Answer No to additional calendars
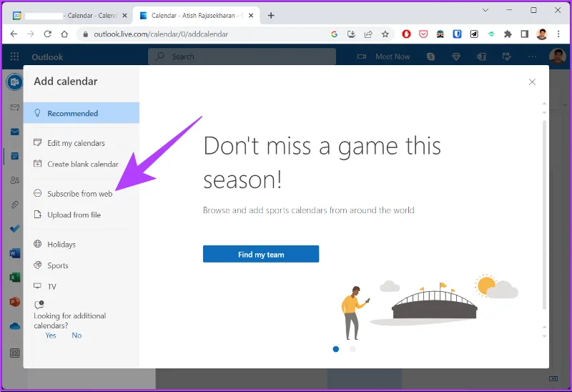Image resolution: width=572 pixels, height=392 pixels. 77,335
